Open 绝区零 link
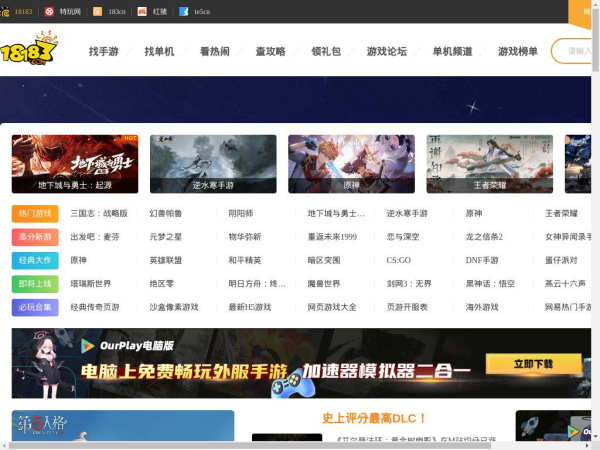600x450 pixels. 162,284
